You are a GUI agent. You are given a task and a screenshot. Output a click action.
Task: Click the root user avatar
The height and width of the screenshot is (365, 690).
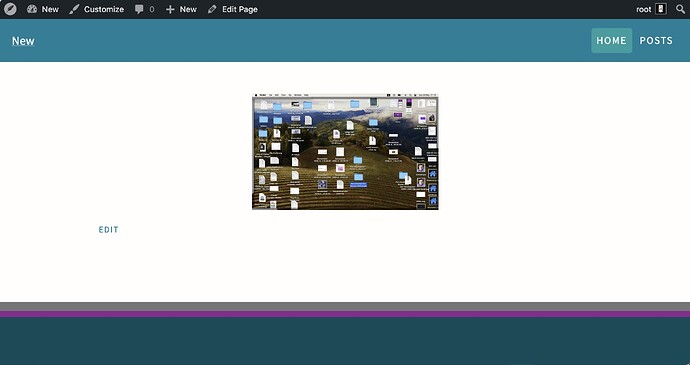click(661, 9)
